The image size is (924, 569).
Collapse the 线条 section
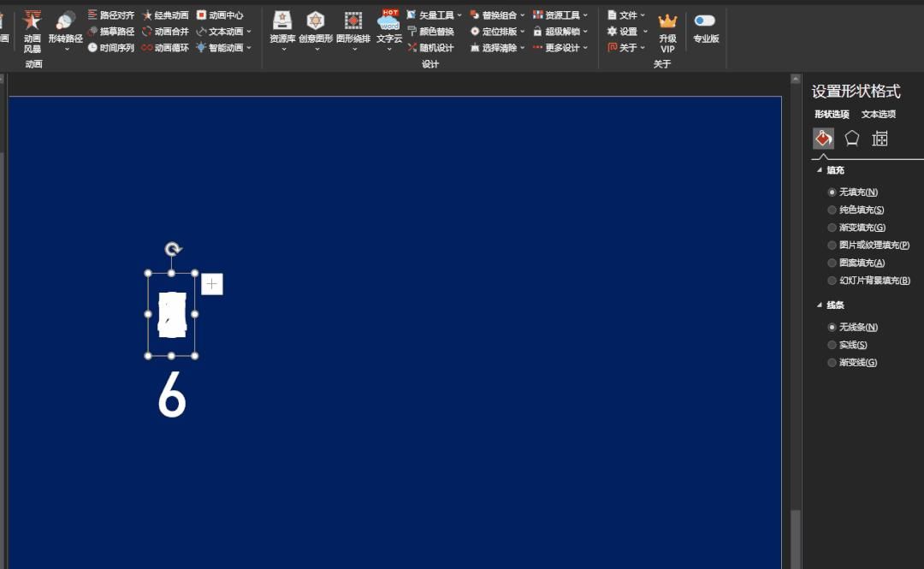click(819, 305)
